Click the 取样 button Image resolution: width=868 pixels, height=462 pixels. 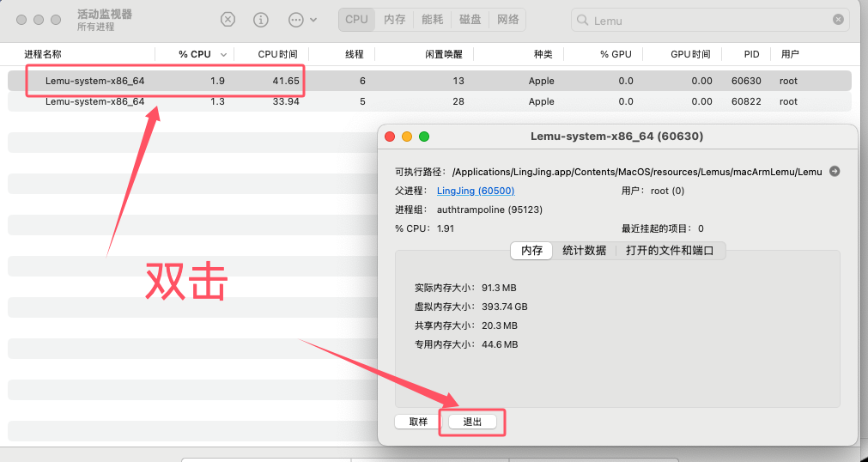pyautogui.click(x=418, y=422)
